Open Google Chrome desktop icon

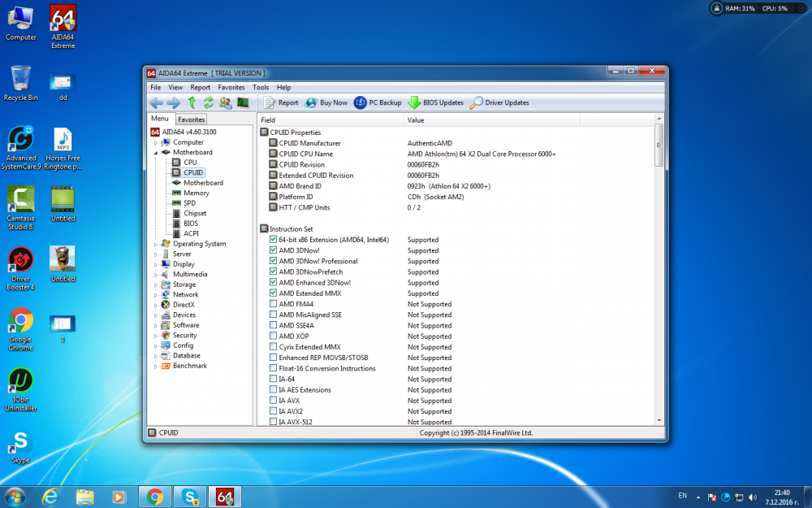(x=21, y=330)
